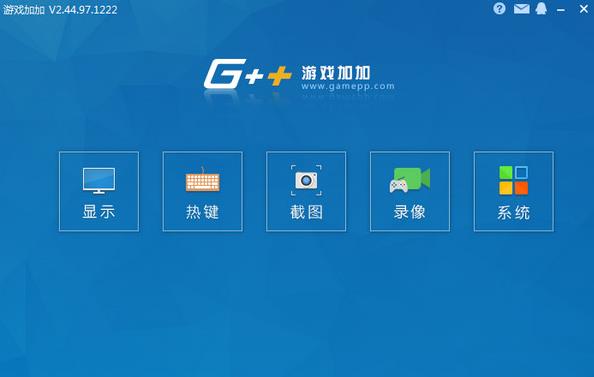Visit the www.gamepp.com website link

pyautogui.click(x=348, y=86)
